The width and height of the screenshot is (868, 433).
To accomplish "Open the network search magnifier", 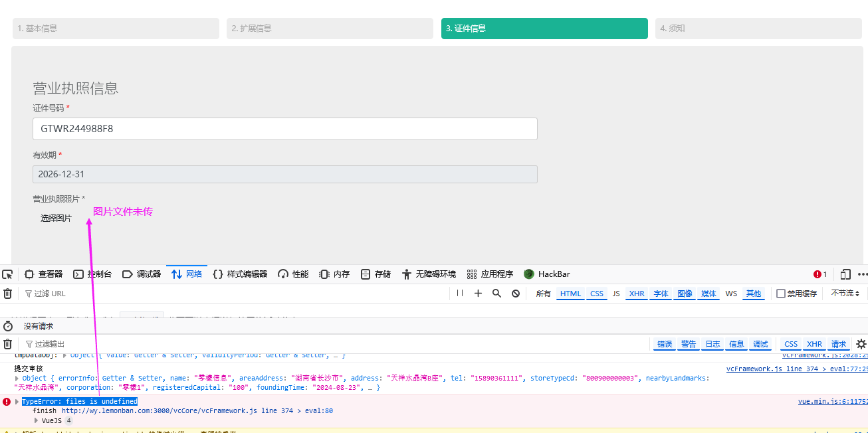I will pyautogui.click(x=496, y=294).
